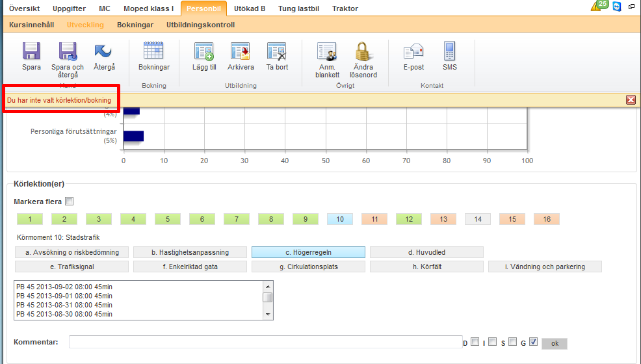Open the Tung lastbil tab
The width and height of the screenshot is (641, 364).
pos(298,8)
